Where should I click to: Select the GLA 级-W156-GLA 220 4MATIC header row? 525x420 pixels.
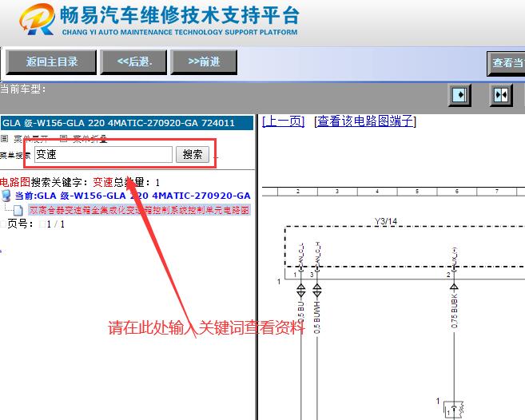127,123
